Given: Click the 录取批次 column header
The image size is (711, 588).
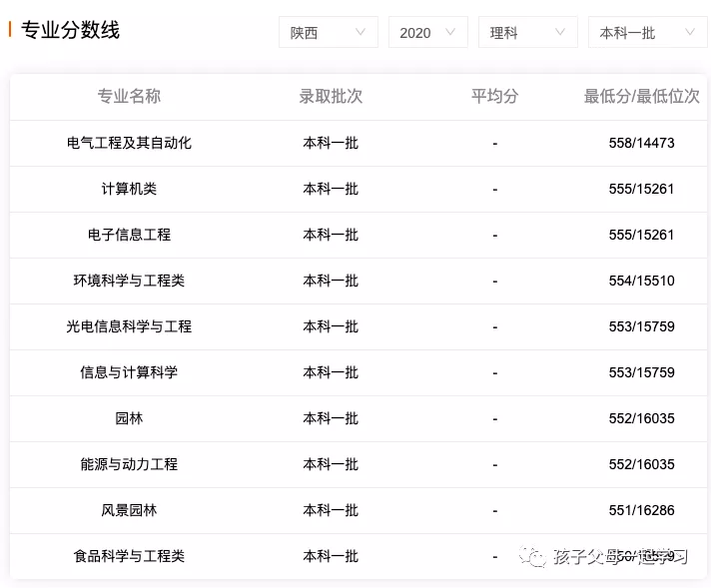Looking at the screenshot, I should point(331,96).
